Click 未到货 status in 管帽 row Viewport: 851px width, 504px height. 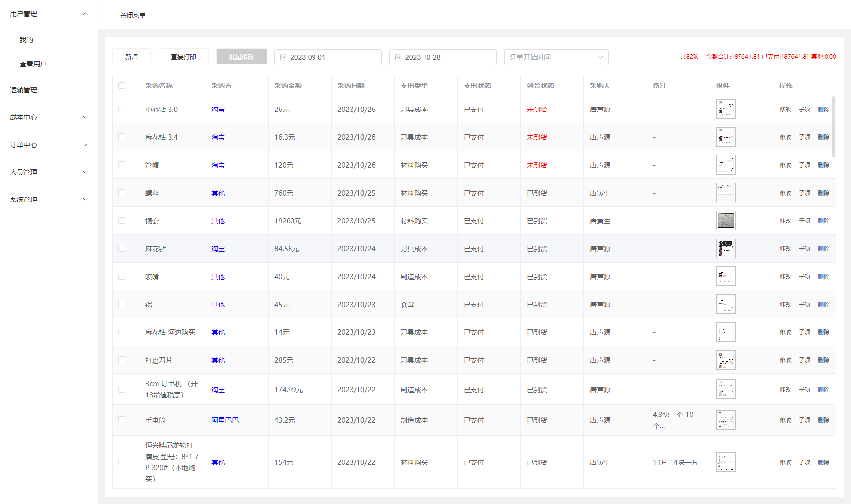537,165
